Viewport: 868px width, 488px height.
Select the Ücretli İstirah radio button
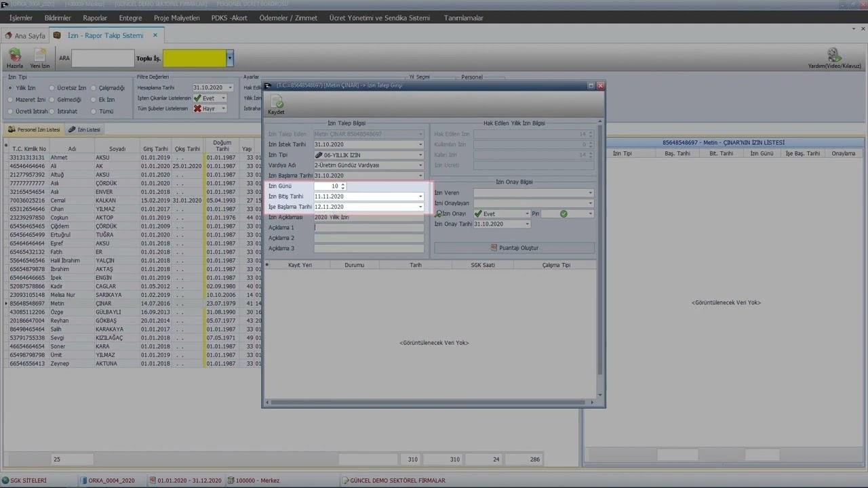(x=11, y=111)
